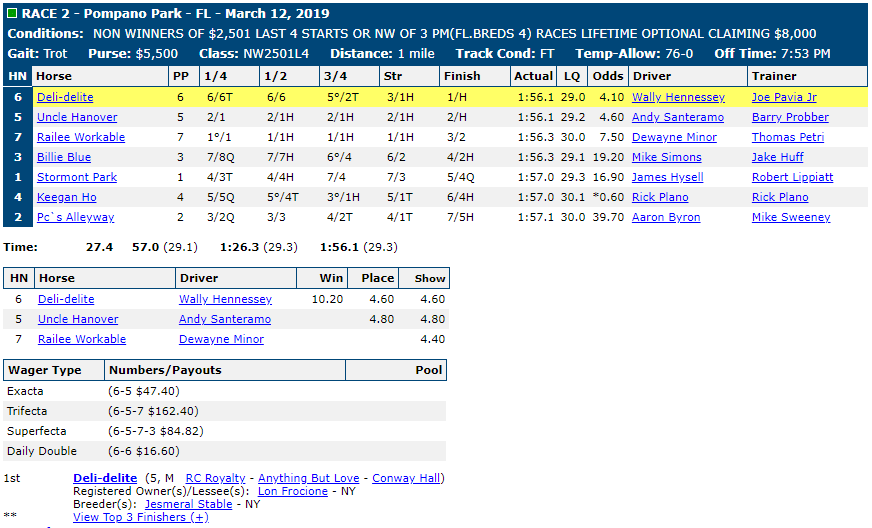This screenshot has height=528, width=872.
Task: Click the Show payout 4.40 for Railee Workable
Action: tap(433, 339)
